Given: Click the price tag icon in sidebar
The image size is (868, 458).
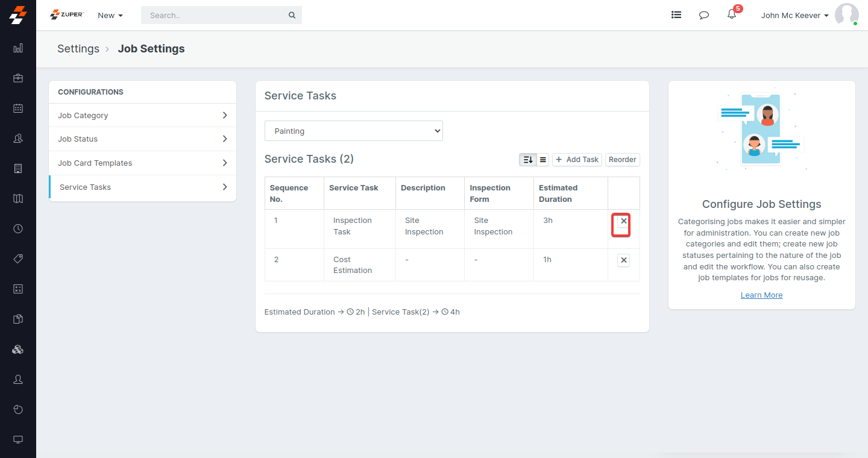Looking at the screenshot, I should click(x=18, y=259).
